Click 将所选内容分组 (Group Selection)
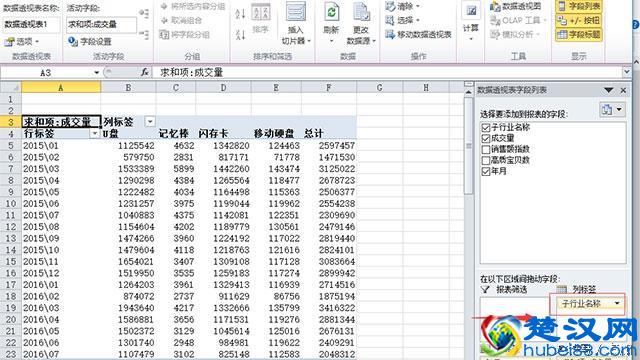640x360 pixels. 193,6
